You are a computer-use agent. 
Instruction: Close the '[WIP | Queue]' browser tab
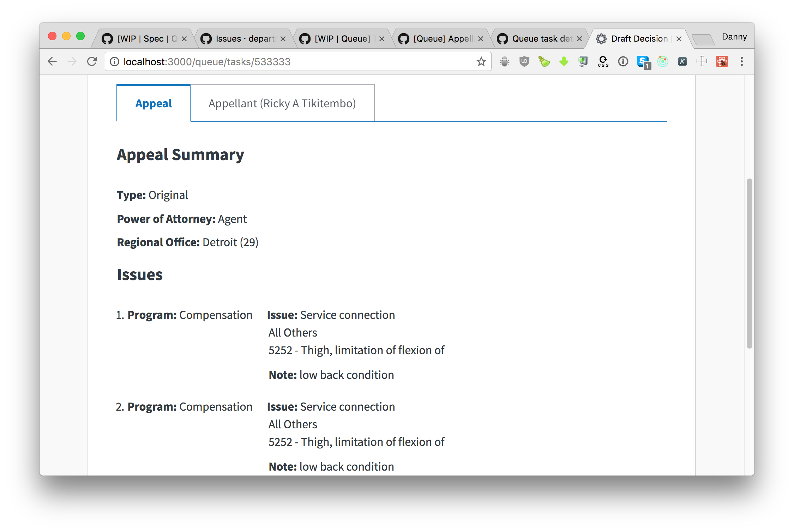click(x=382, y=39)
